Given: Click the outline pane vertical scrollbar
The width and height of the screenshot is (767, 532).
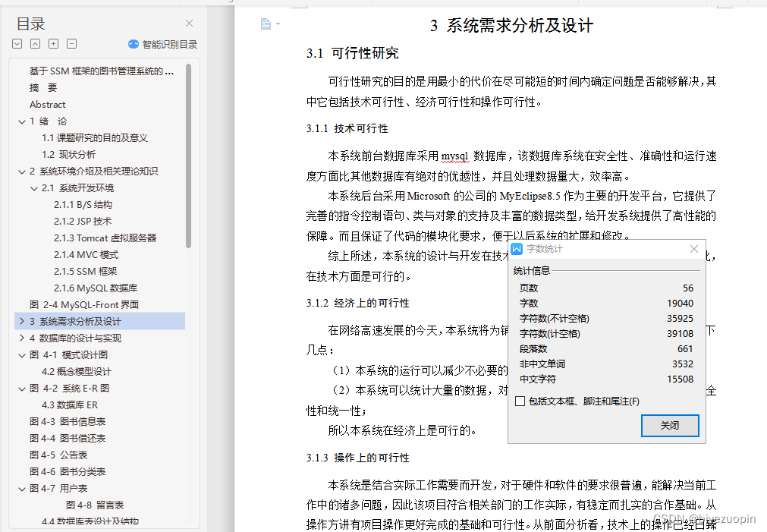Looking at the screenshot, I should point(188,156).
